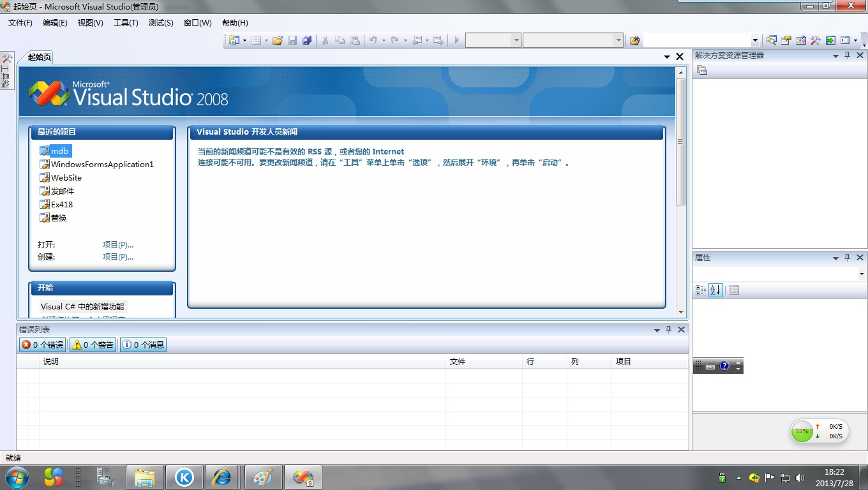Open Error List window position dropdown
868x490 pixels.
click(657, 330)
